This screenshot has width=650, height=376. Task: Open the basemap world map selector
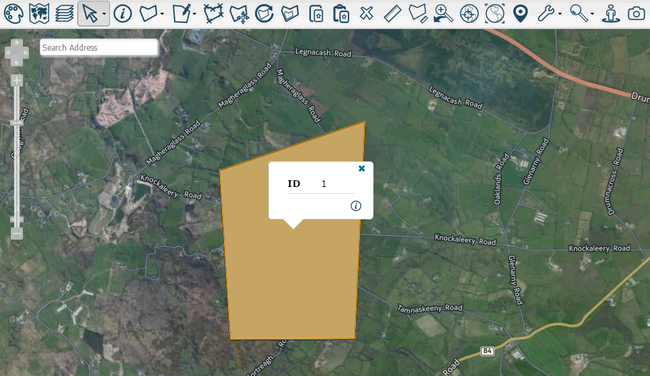39,14
